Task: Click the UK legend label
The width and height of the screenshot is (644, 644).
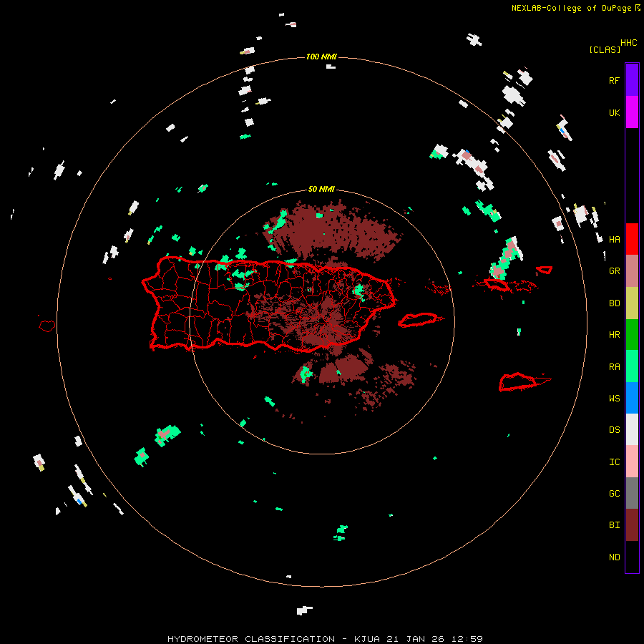Action: click(614, 112)
